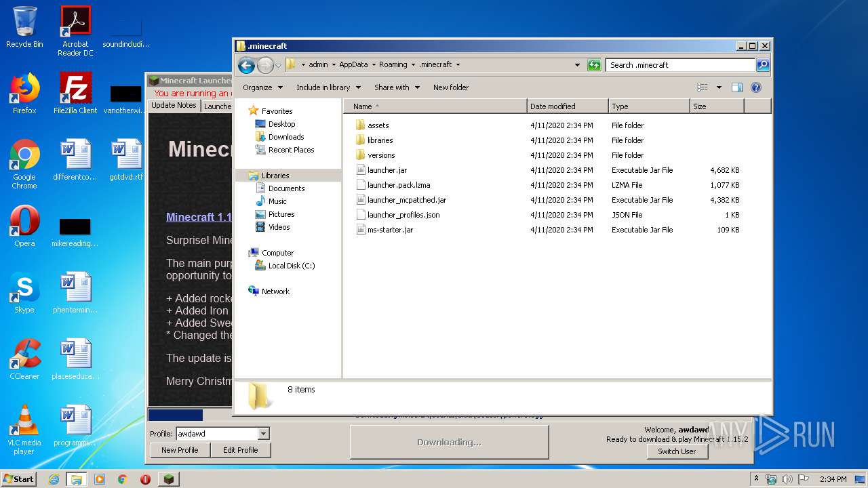868x488 pixels.
Task: Select launcher.pack.lzma file name
Action: pos(399,185)
